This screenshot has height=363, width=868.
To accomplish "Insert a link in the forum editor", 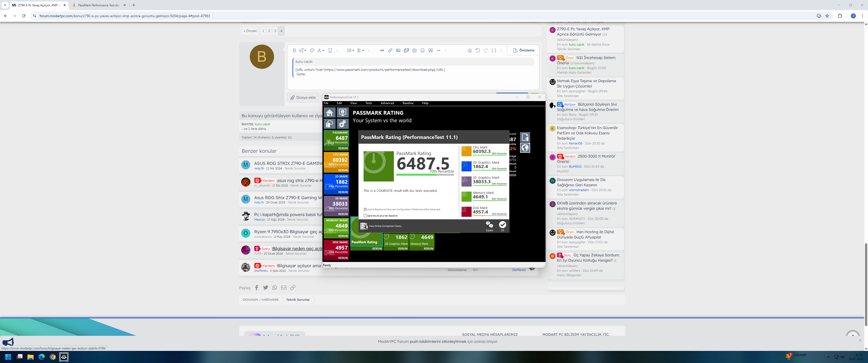I will [390, 50].
